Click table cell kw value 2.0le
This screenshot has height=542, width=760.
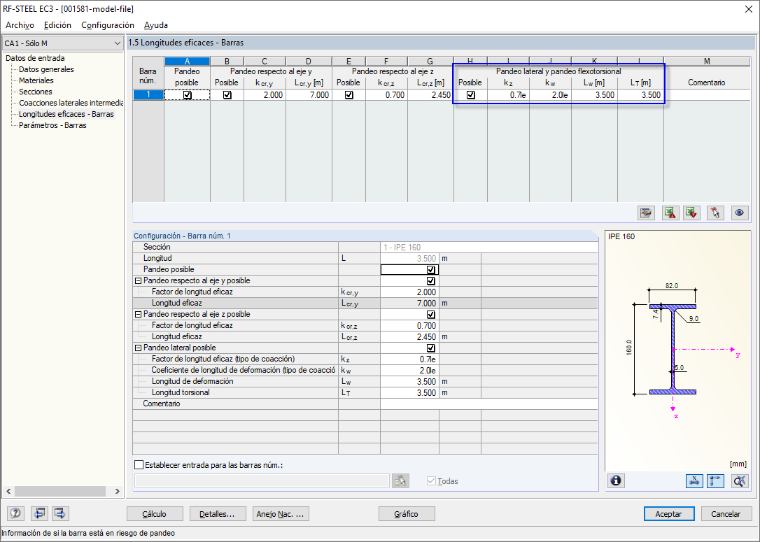click(x=550, y=95)
